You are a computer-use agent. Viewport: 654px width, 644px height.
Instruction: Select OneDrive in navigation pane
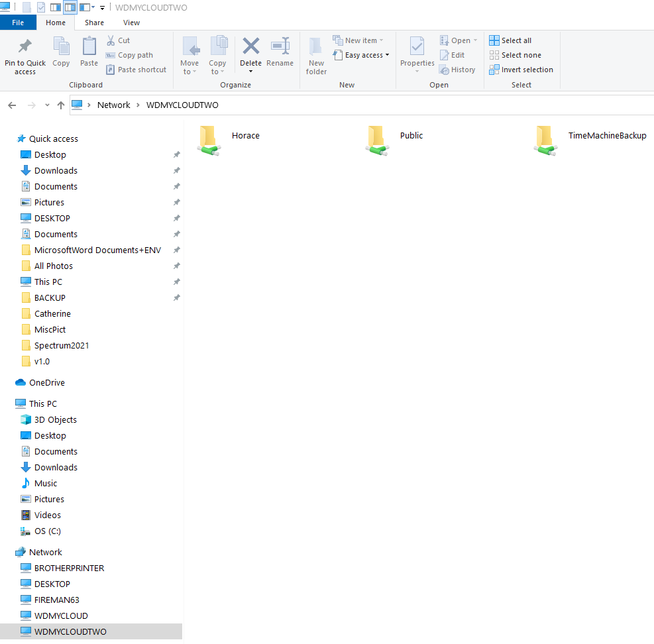click(40, 382)
